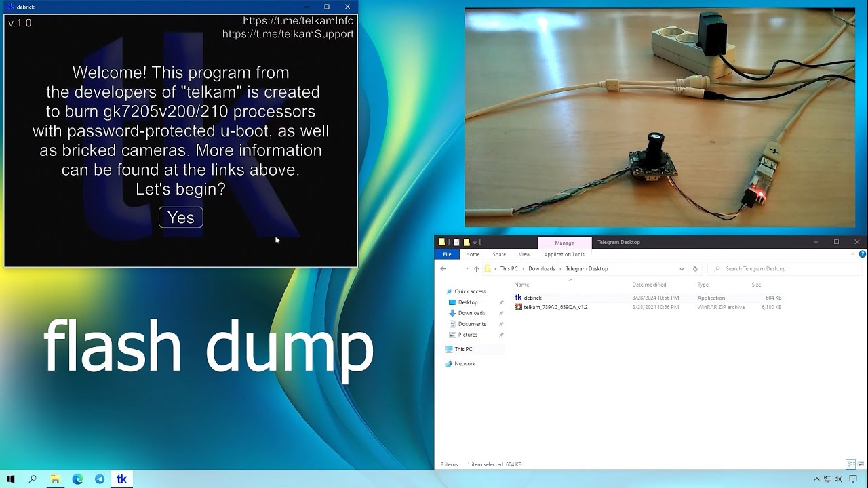Switch to the Home ribbon tab
868x488 pixels.
[473, 254]
